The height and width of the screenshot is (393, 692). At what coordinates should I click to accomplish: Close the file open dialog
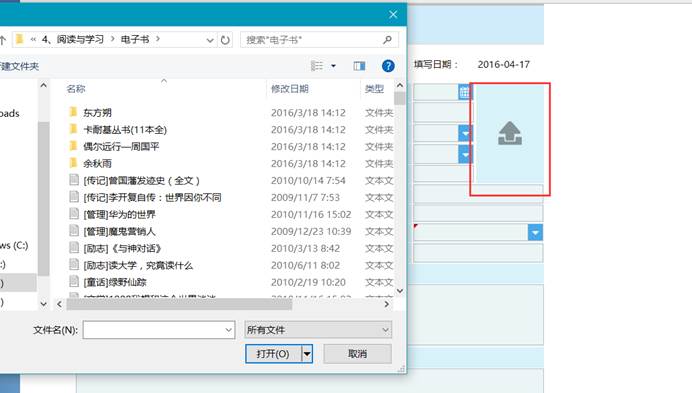tap(393, 15)
